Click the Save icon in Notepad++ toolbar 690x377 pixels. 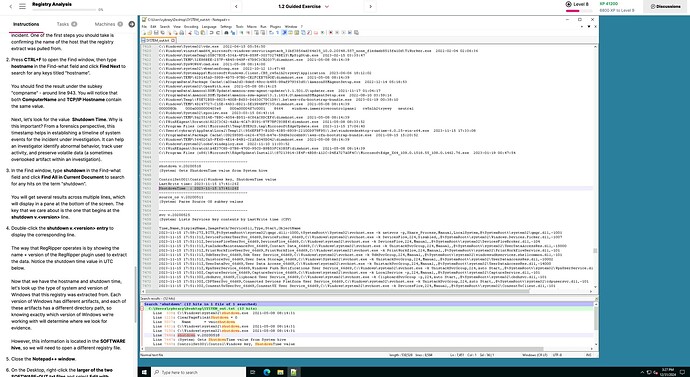coord(156,33)
